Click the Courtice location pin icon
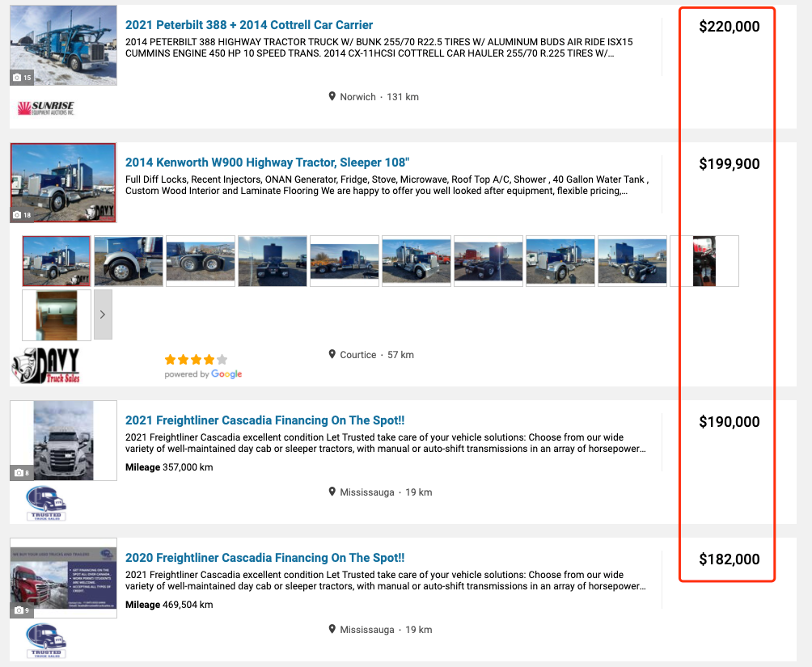 click(x=332, y=354)
